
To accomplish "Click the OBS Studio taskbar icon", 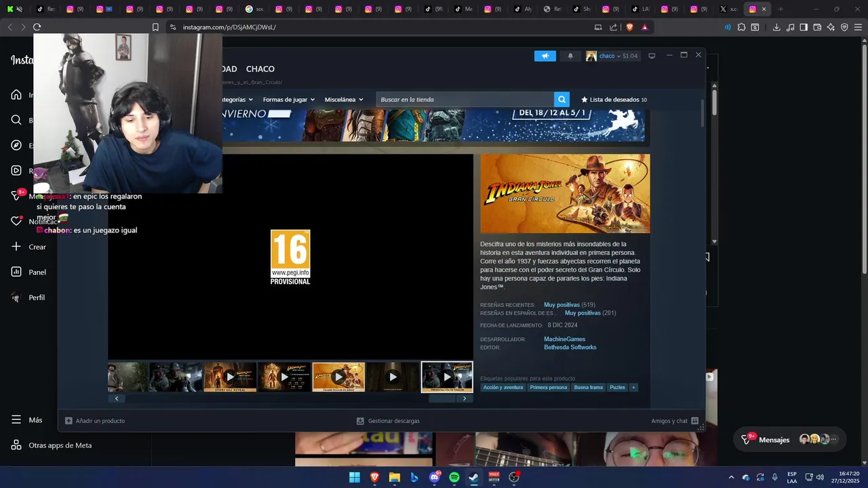I will (514, 477).
